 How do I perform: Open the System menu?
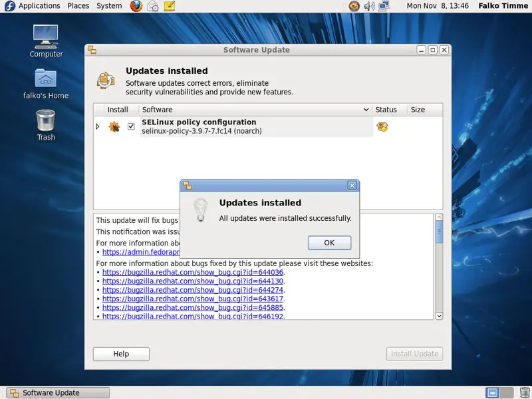(x=109, y=6)
